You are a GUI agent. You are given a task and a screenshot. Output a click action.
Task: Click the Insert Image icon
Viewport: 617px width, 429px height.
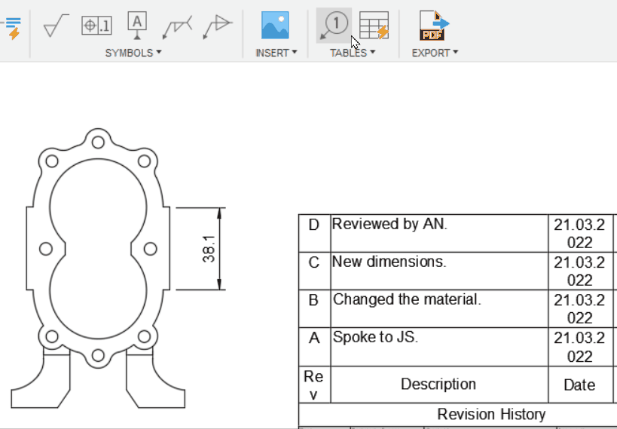(x=275, y=25)
